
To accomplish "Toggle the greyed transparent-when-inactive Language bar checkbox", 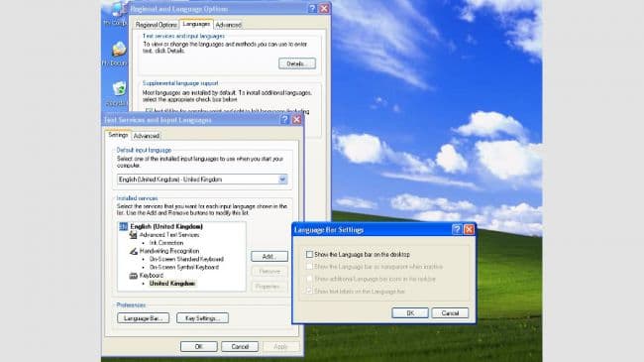I will (x=309, y=267).
